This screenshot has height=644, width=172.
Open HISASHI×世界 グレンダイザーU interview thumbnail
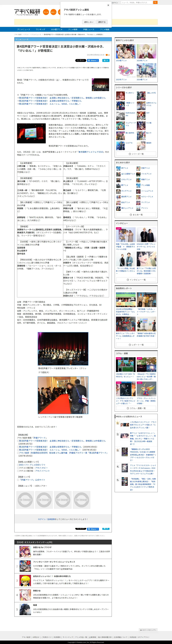click(x=146, y=235)
